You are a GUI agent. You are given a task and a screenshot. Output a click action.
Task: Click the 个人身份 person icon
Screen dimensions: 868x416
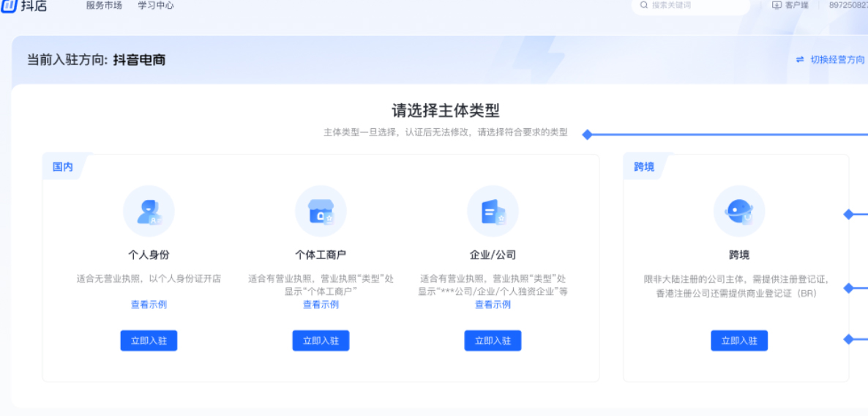click(x=149, y=211)
